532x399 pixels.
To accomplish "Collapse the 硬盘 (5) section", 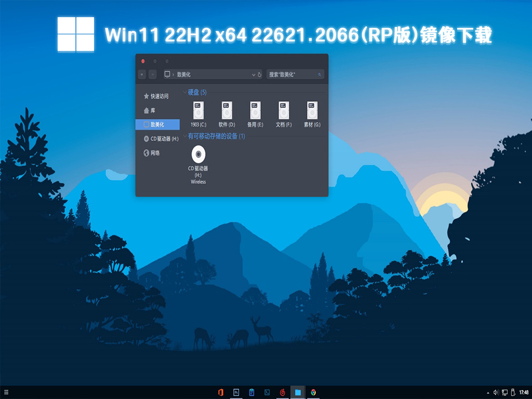I will (184, 92).
